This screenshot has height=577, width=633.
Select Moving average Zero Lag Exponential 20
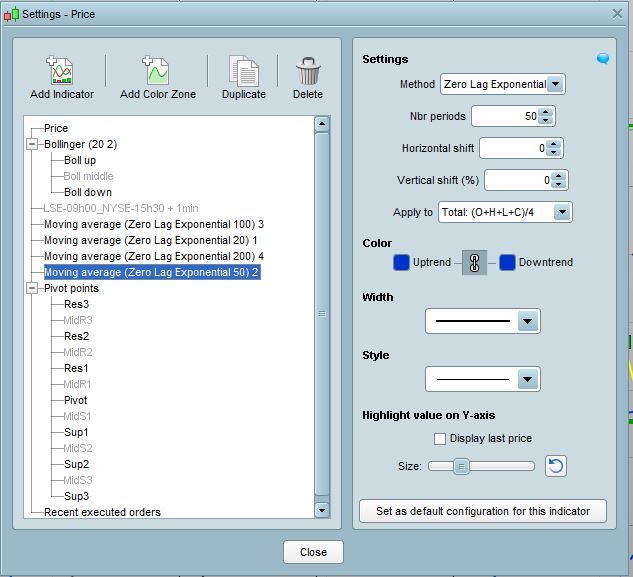(151, 240)
